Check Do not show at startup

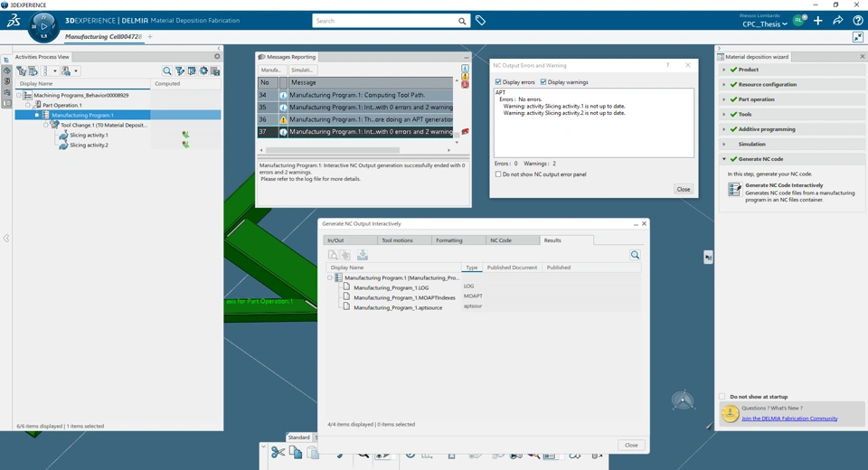[x=722, y=397]
